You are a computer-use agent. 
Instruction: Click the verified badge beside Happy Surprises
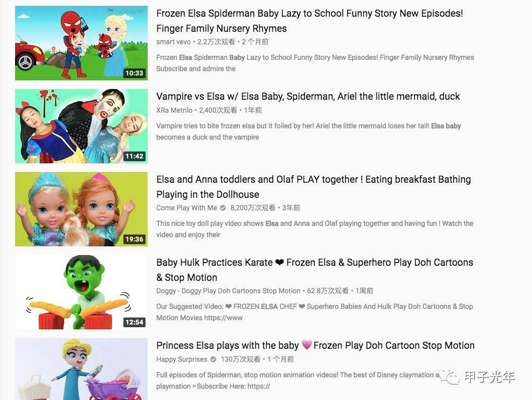tap(213, 359)
